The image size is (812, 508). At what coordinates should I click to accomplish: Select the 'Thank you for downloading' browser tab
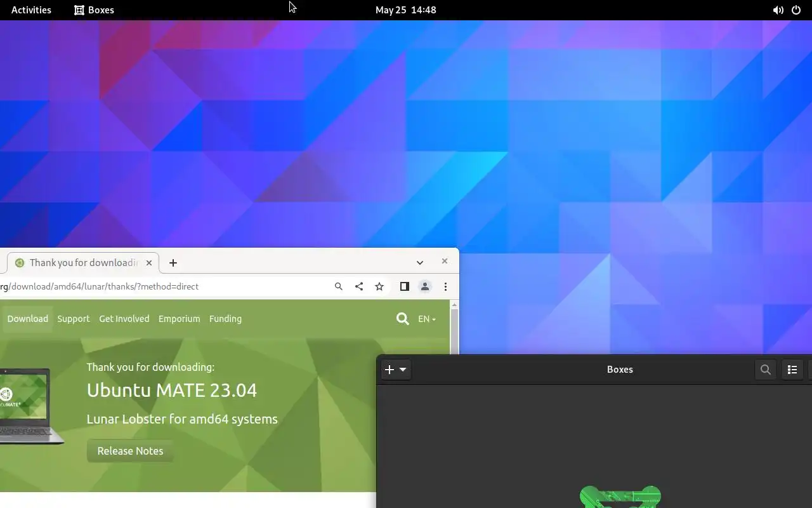83,263
